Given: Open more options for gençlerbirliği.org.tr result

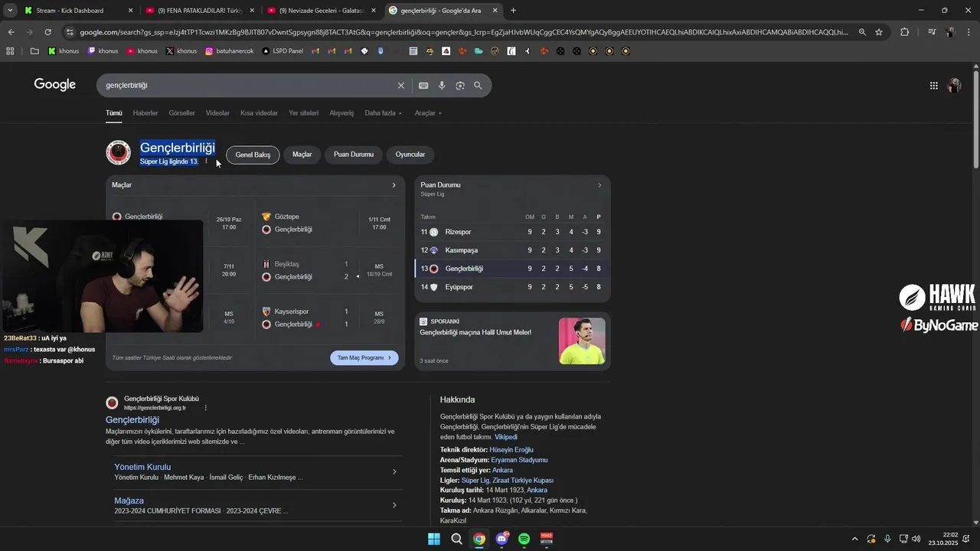Looking at the screenshot, I should (x=205, y=408).
